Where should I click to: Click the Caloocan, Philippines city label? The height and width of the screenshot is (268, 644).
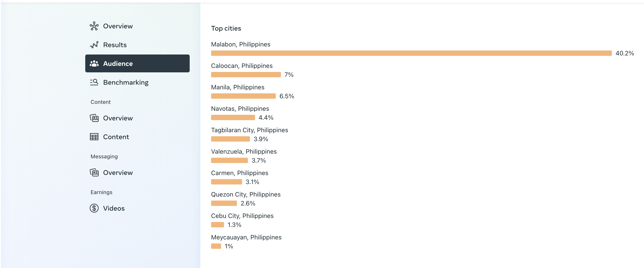coord(241,66)
